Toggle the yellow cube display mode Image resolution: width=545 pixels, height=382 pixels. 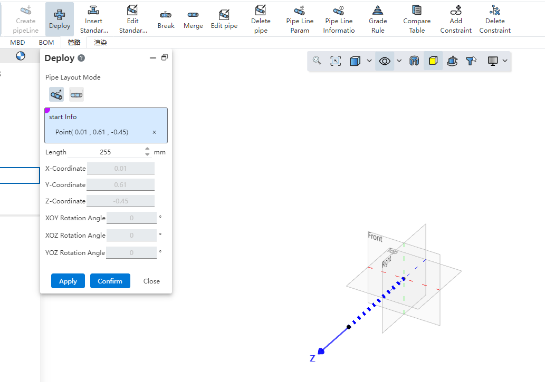433,61
